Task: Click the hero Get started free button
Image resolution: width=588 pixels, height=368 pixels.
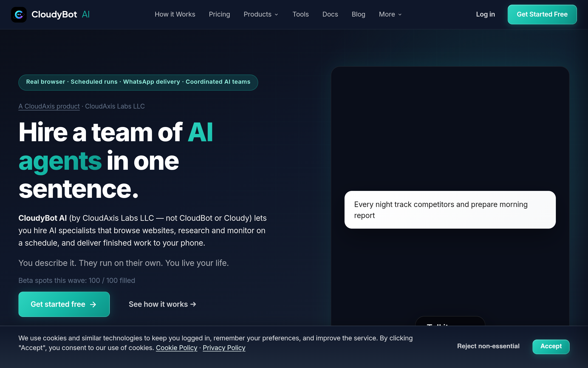Action: click(64, 304)
